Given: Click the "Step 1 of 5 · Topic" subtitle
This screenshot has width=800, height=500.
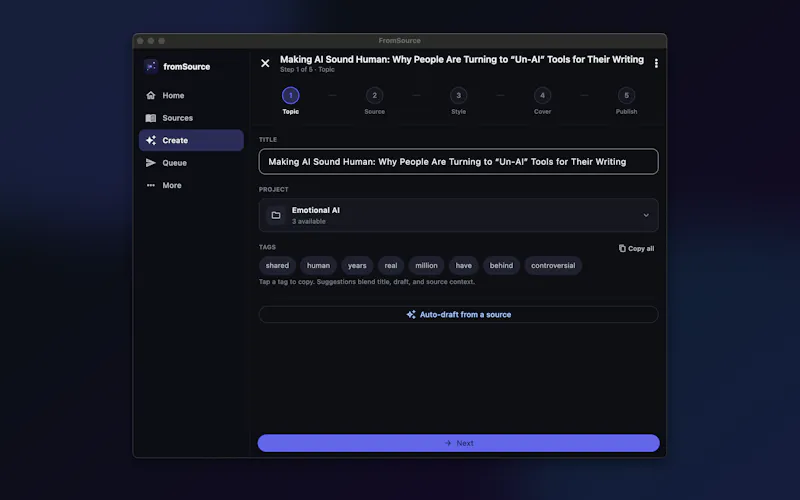Looking at the screenshot, I should pos(307,69).
